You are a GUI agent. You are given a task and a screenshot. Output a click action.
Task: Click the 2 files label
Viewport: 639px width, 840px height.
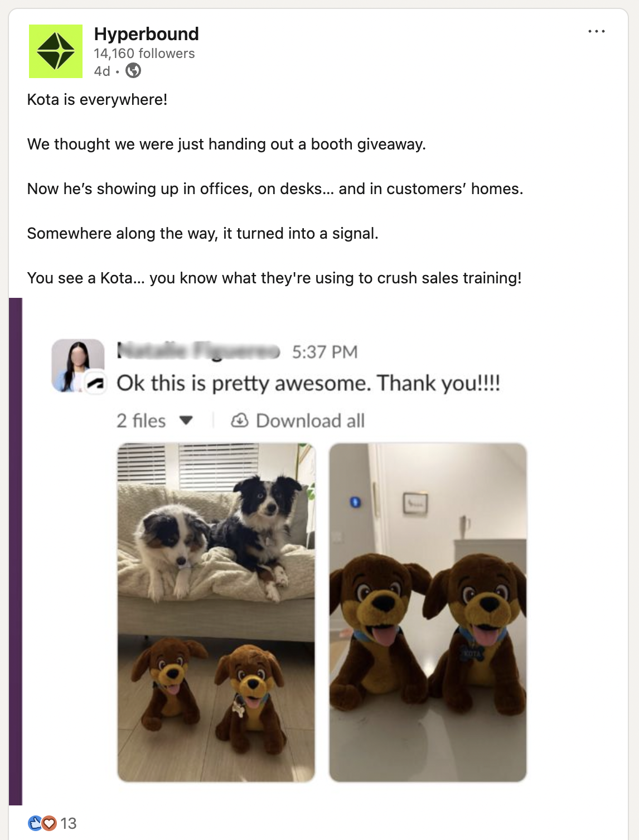[x=141, y=421]
